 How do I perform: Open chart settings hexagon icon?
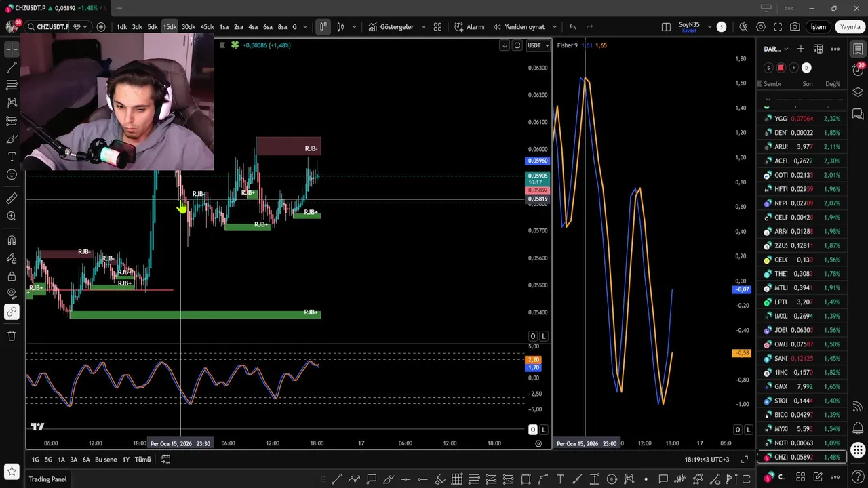(761, 27)
